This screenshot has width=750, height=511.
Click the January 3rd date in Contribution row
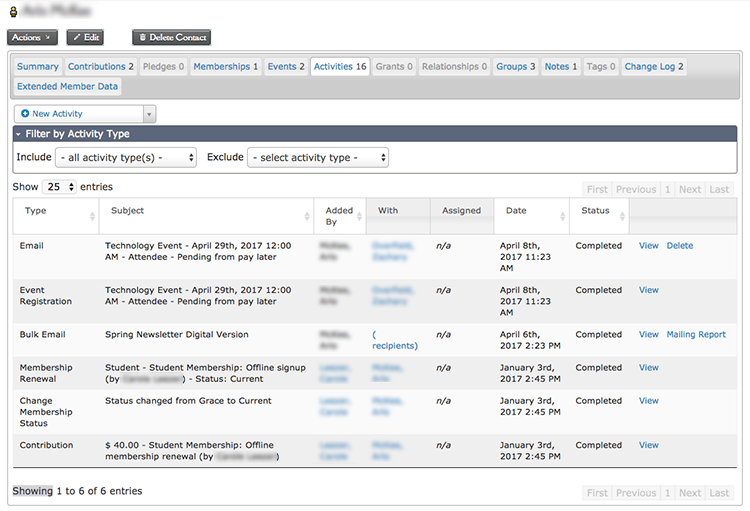point(530,451)
